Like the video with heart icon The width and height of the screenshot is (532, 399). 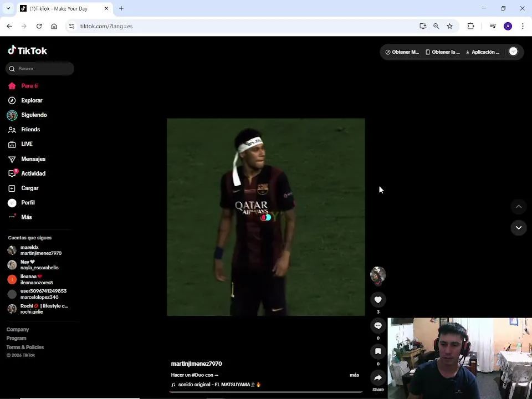[378, 300]
